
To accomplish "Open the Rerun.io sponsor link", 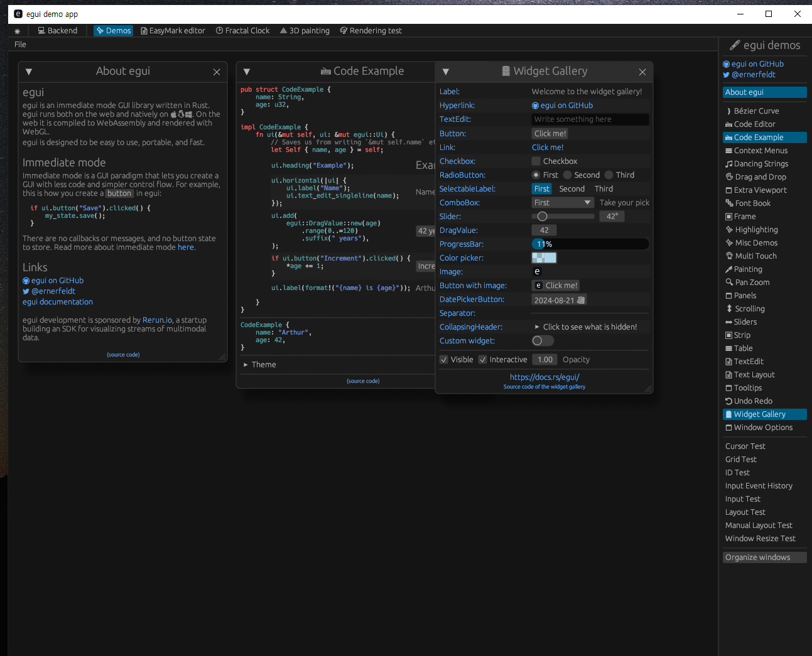I will (x=158, y=320).
